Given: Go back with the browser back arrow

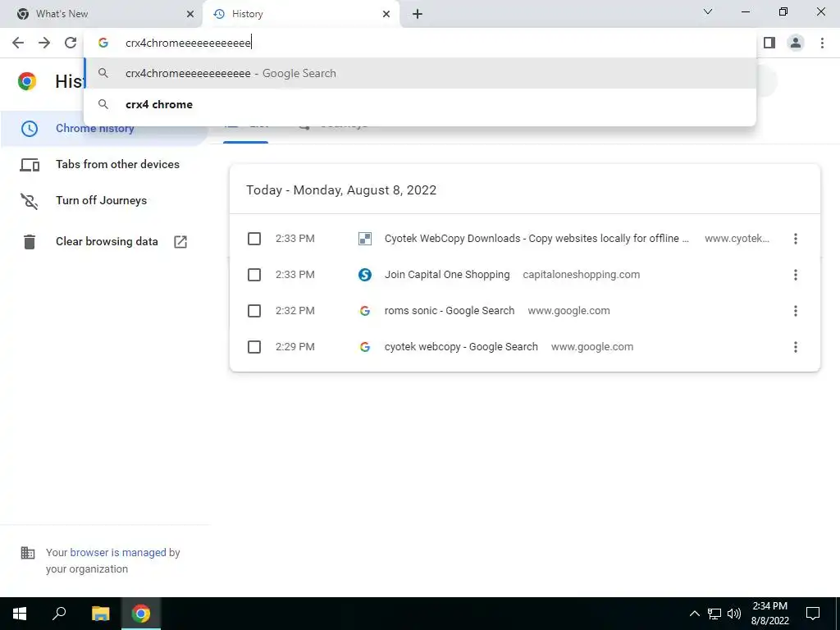Looking at the screenshot, I should coord(18,43).
